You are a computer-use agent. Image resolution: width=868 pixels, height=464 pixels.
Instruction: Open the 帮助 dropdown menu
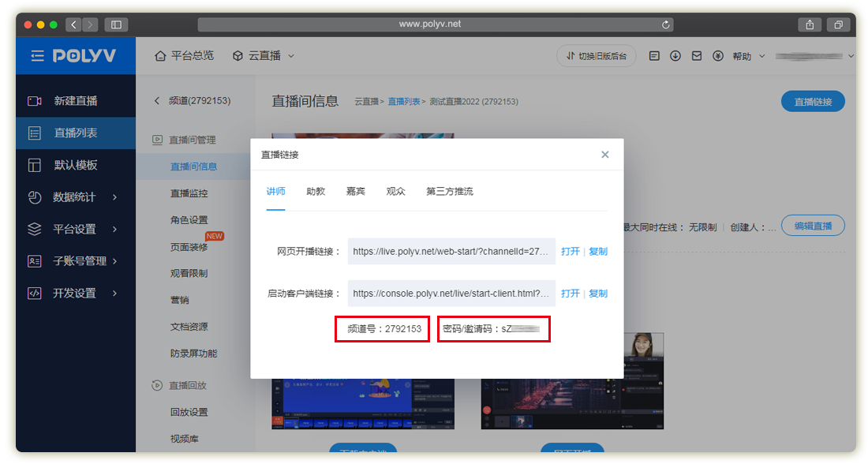pyautogui.click(x=747, y=56)
